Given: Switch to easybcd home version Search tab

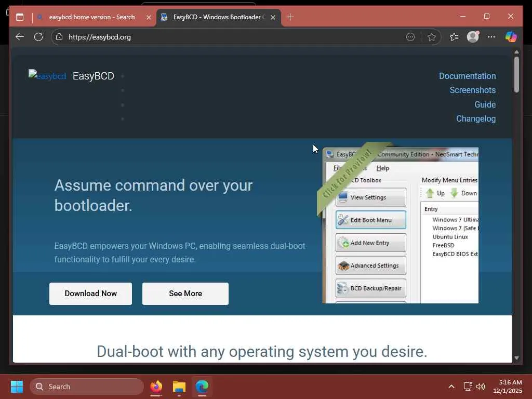Looking at the screenshot, I should [x=91, y=17].
